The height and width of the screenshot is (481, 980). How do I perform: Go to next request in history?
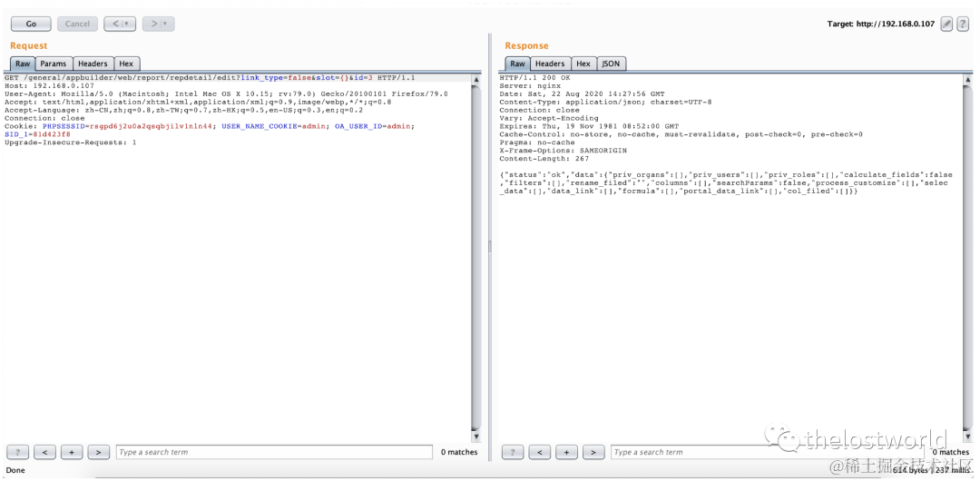(x=158, y=24)
